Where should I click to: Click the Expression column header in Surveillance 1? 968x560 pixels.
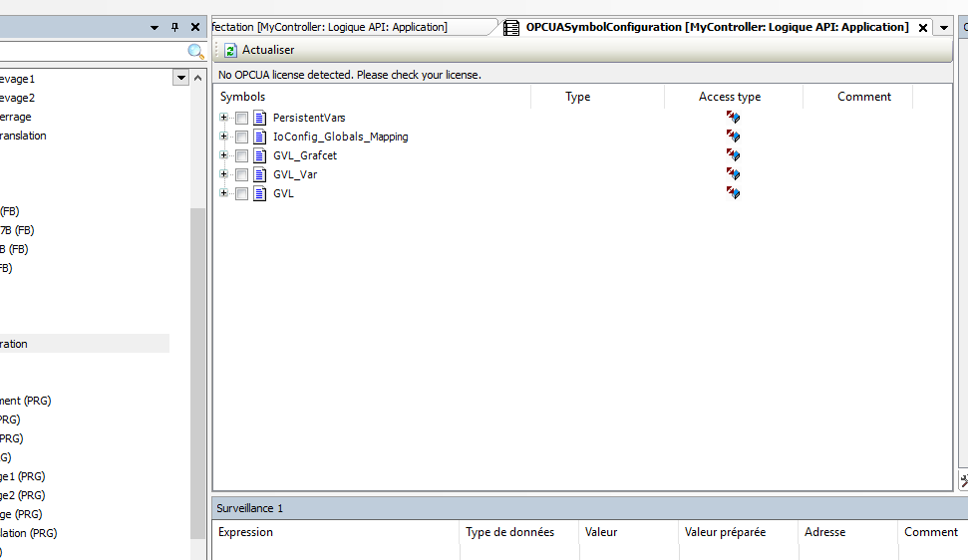point(246,532)
